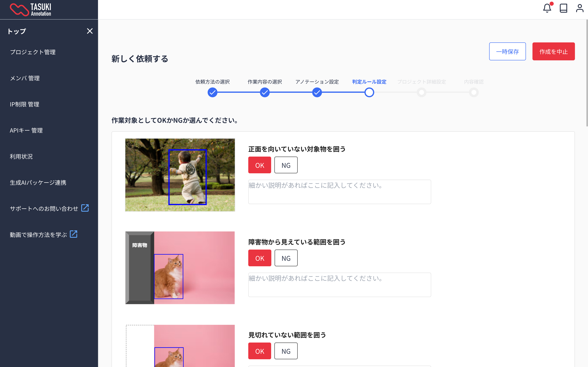The width and height of the screenshot is (588, 367).
Task: Open APIキー 管理 menu item
Action: tap(26, 130)
